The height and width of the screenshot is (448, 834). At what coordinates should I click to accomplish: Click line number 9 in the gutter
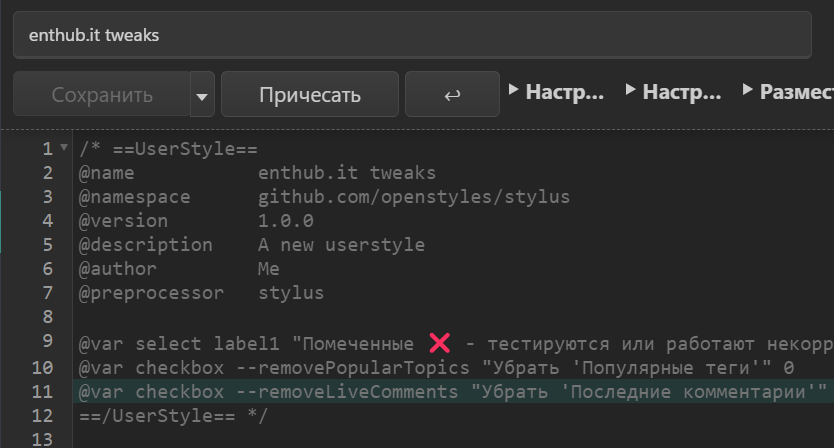click(48, 341)
